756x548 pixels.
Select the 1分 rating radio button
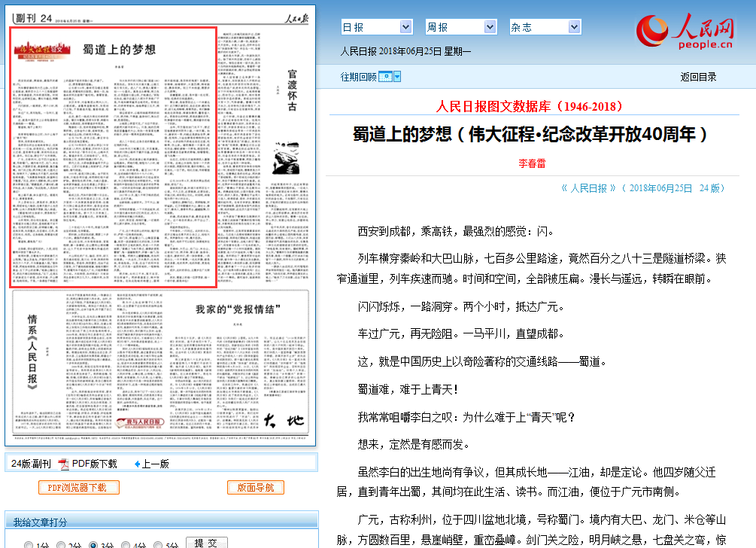point(29,546)
